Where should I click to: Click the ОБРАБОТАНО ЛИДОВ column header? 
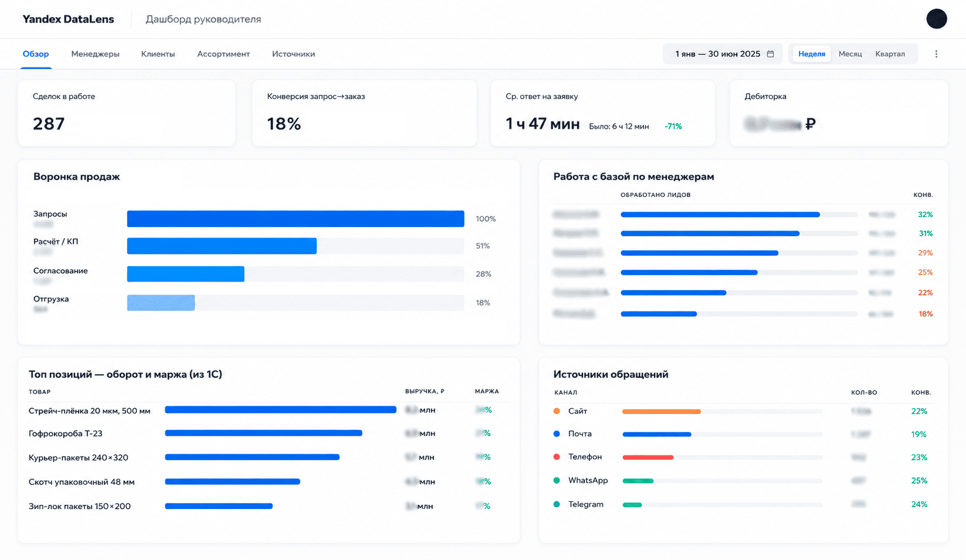coord(655,195)
